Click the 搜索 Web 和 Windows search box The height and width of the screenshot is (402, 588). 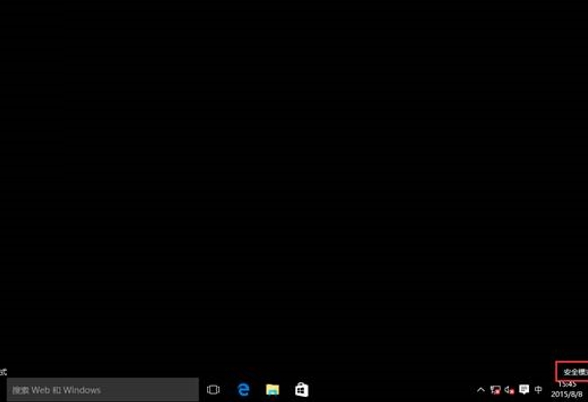click(x=103, y=390)
